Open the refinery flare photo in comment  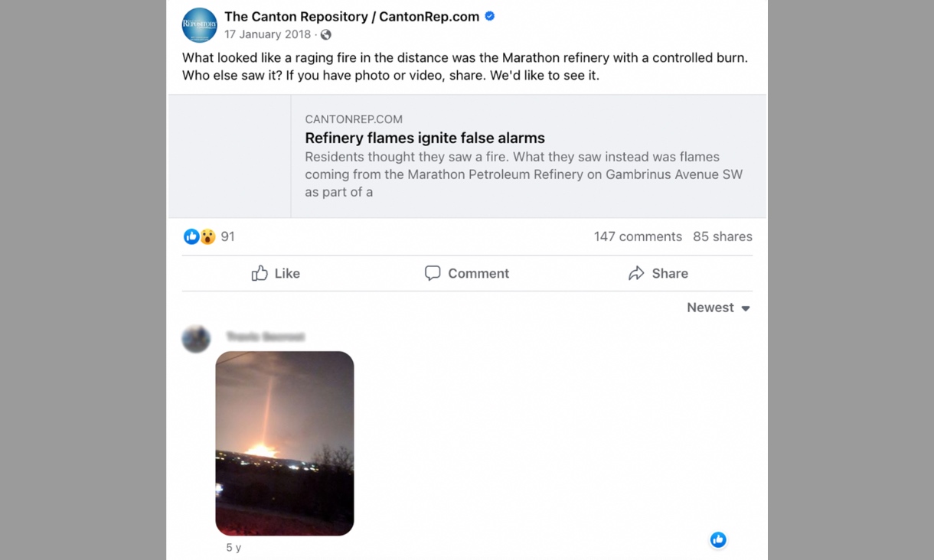pos(284,443)
